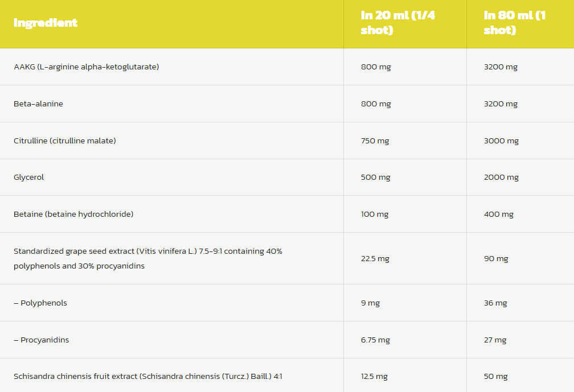Click the Ingredient column header
This screenshot has width=574, height=392.
pyautogui.click(x=46, y=23)
